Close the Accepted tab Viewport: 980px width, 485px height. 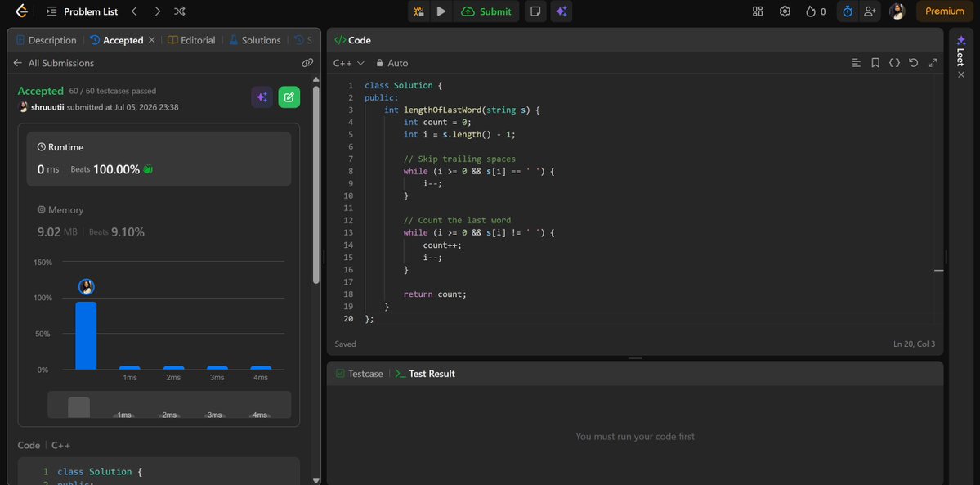(151, 40)
